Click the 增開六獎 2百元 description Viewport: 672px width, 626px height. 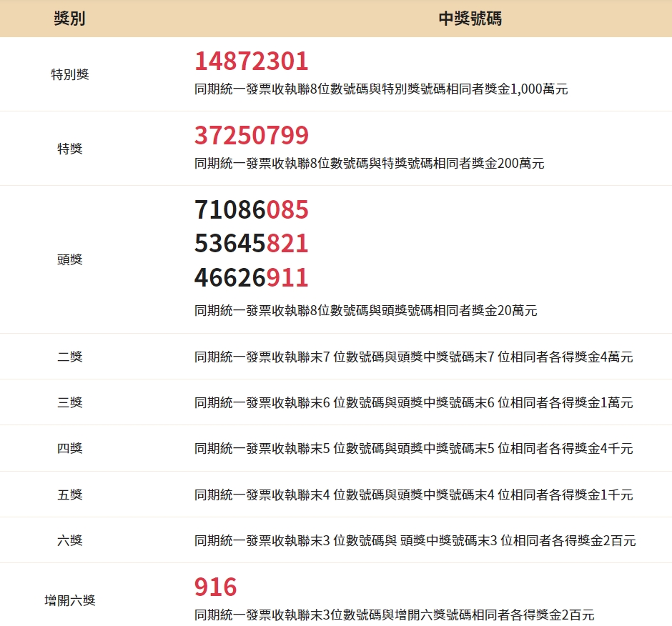pos(395,615)
